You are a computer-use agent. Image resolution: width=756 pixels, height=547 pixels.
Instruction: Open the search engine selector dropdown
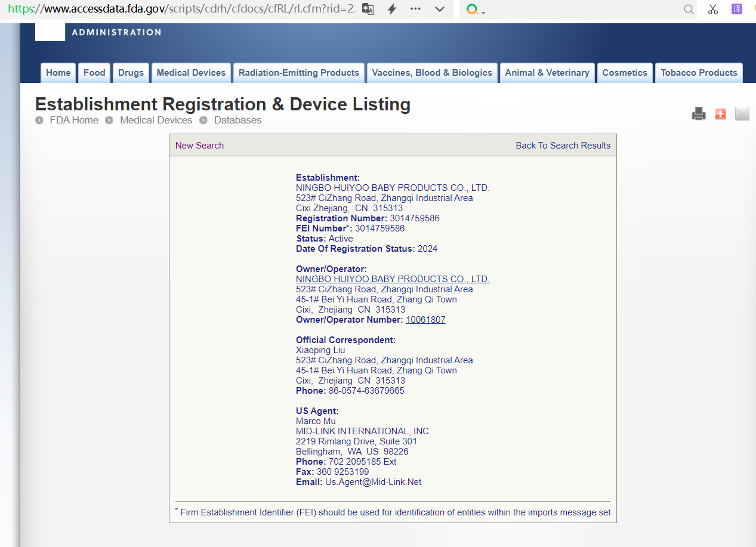[476, 10]
